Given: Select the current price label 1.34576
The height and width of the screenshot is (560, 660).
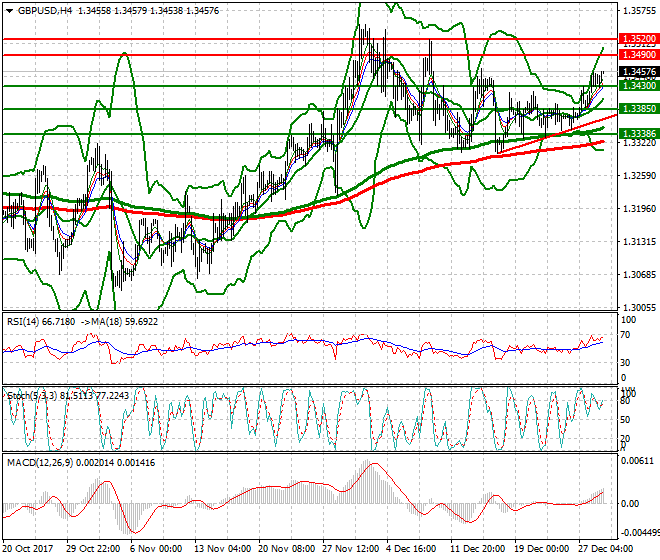Looking at the screenshot, I should (639, 72).
